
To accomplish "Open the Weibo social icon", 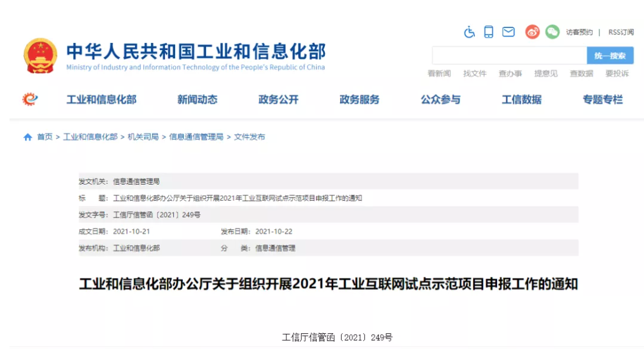I will coord(532,32).
